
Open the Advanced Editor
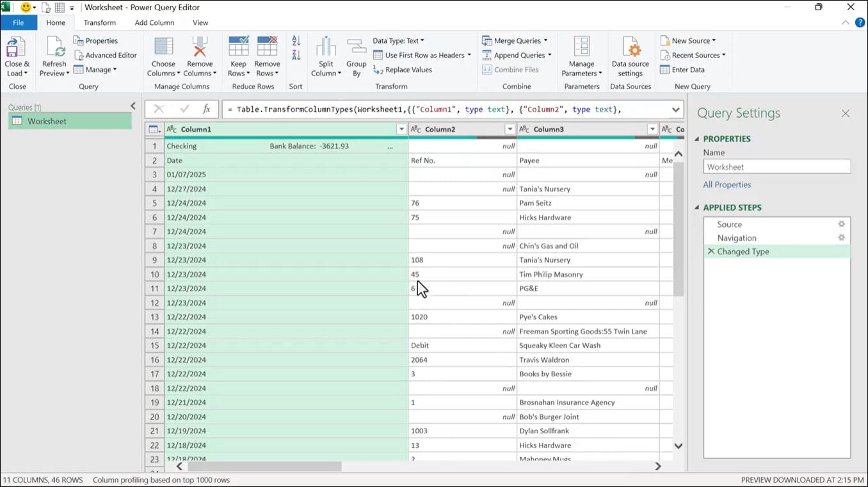tap(106, 55)
